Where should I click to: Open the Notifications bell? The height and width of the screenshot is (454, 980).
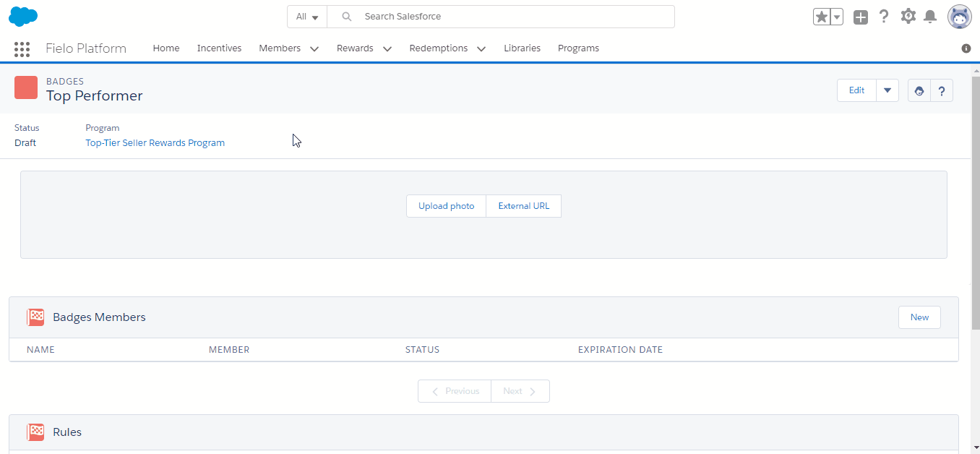(x=931, y=16)
